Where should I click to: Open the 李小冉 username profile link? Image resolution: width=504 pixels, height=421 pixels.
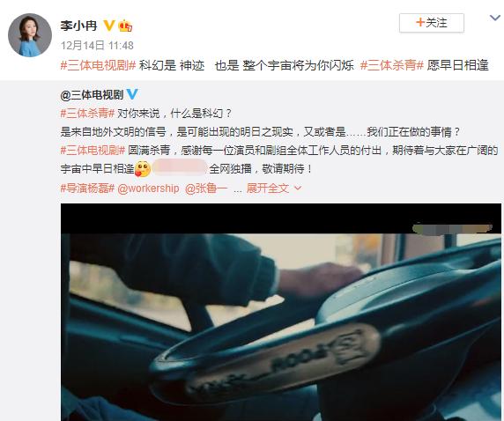(x=78, y=26)
